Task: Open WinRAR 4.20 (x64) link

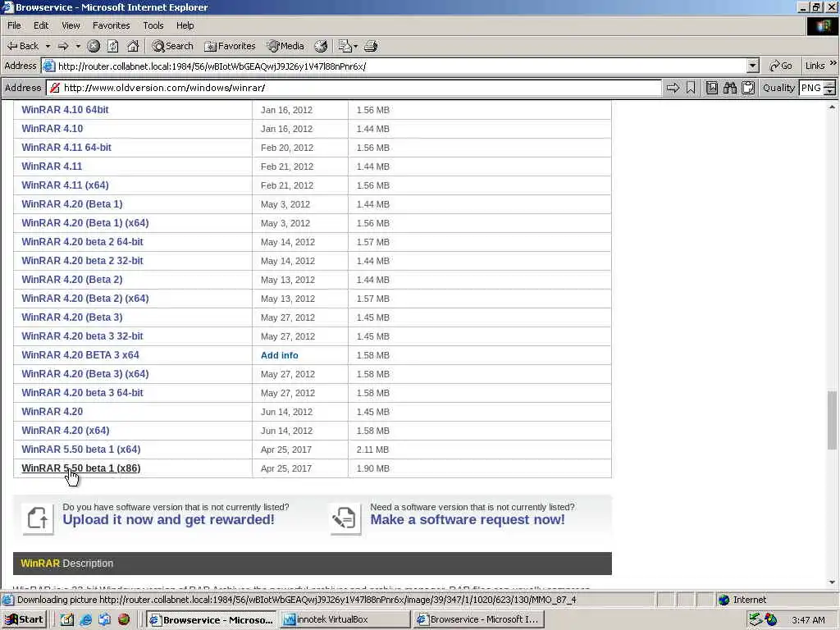Action: pos(66,431)
